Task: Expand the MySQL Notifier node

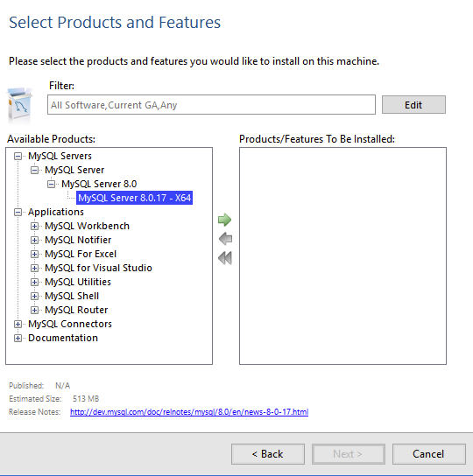Action: click(34, 240)
